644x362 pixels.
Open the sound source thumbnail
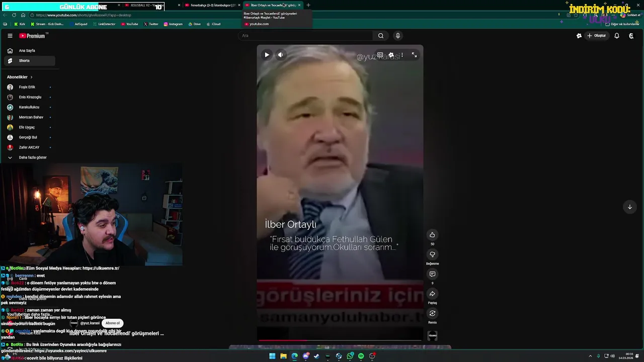tap(433, 335)
